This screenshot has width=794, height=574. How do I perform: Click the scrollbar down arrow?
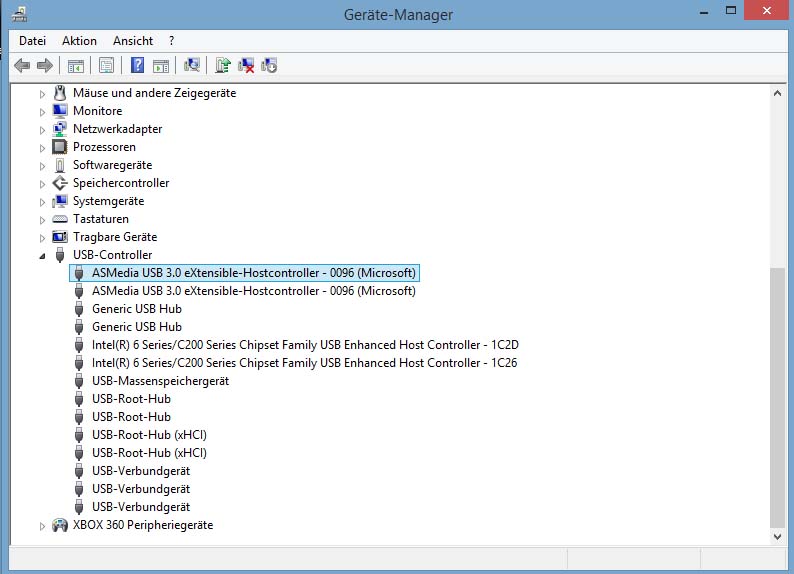click(x=777, y=537)
